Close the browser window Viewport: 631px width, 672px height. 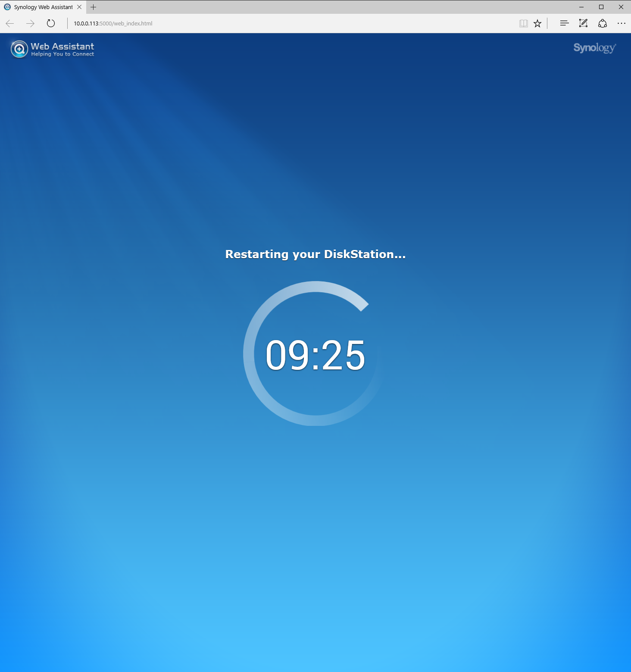tap(621, 7)
